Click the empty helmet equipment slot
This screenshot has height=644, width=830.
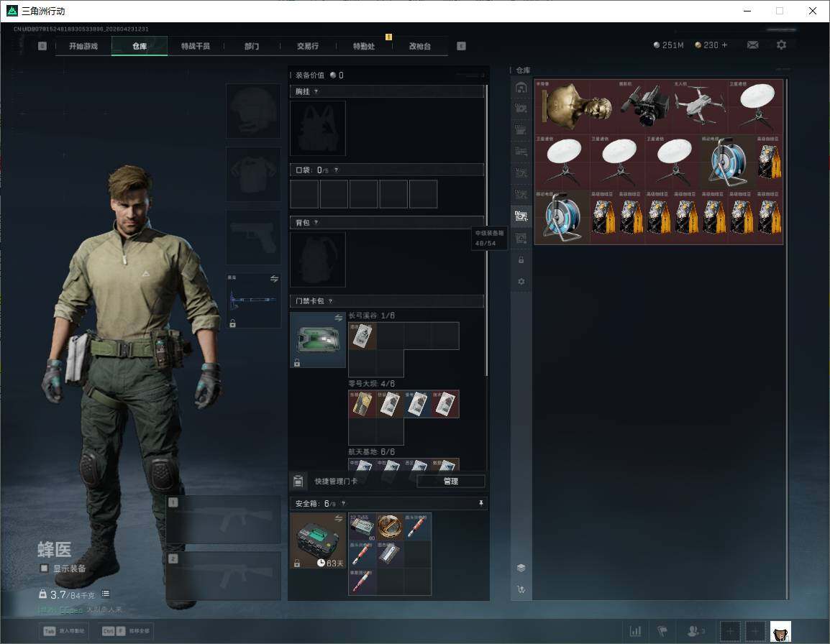254,111
